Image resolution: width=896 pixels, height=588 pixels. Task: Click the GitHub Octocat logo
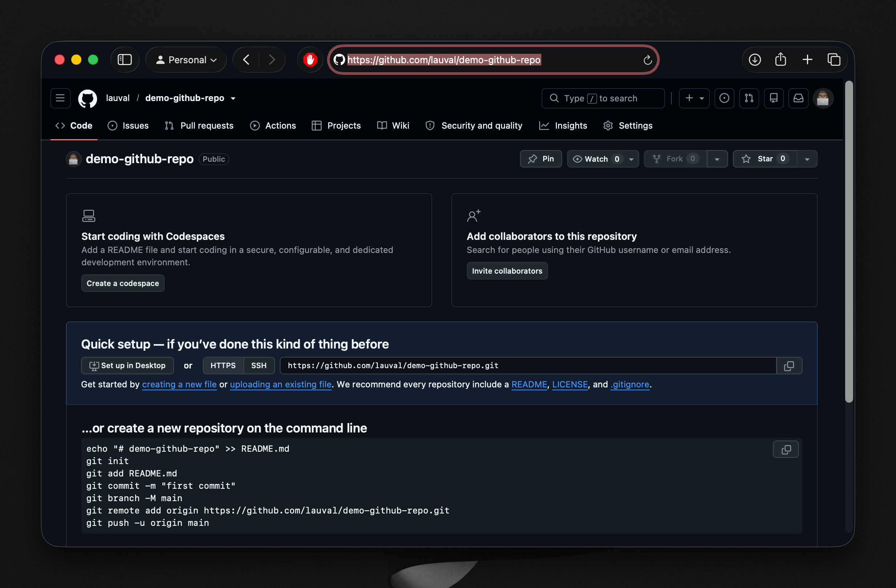coord(88,98)
